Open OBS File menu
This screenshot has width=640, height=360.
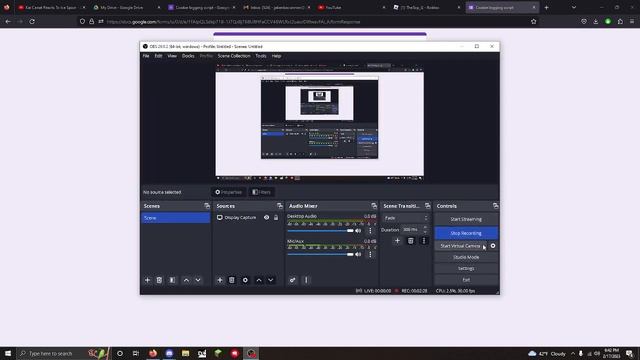point(146,56)
